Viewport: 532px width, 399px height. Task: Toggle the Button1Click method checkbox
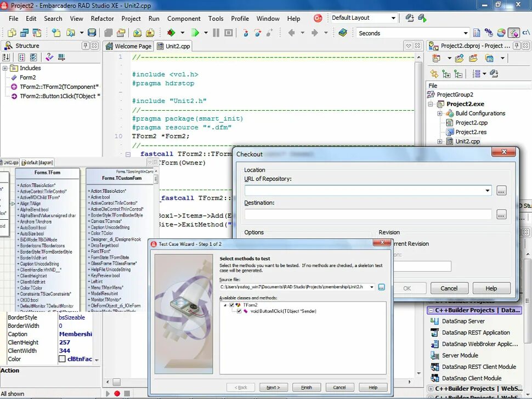pos(239,311)
